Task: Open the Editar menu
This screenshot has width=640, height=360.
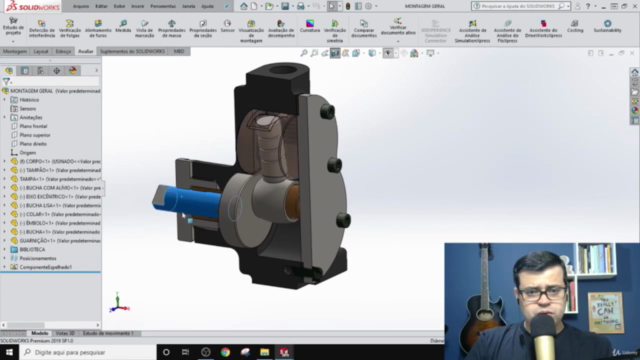Action: pyautogui.click(x=101, y=6)
